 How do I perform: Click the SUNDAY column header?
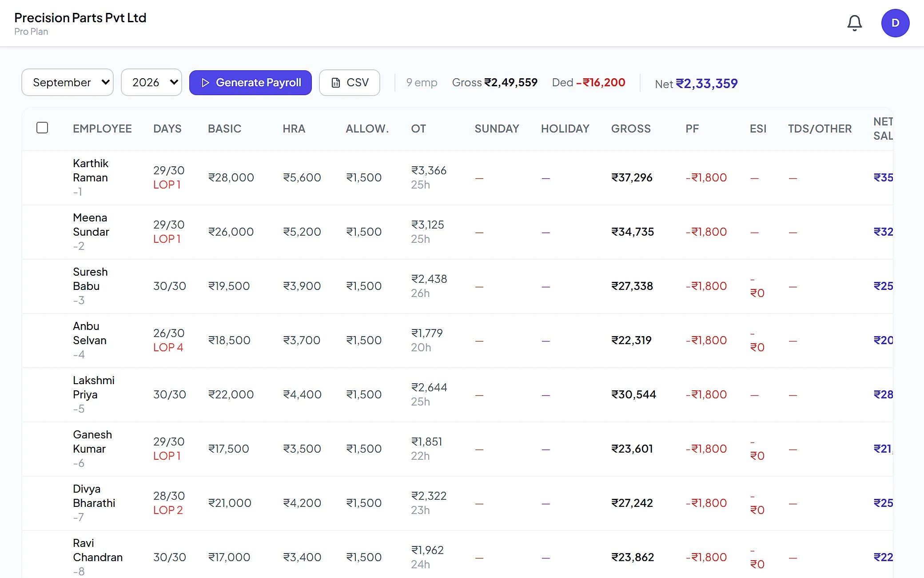[497, 129]
